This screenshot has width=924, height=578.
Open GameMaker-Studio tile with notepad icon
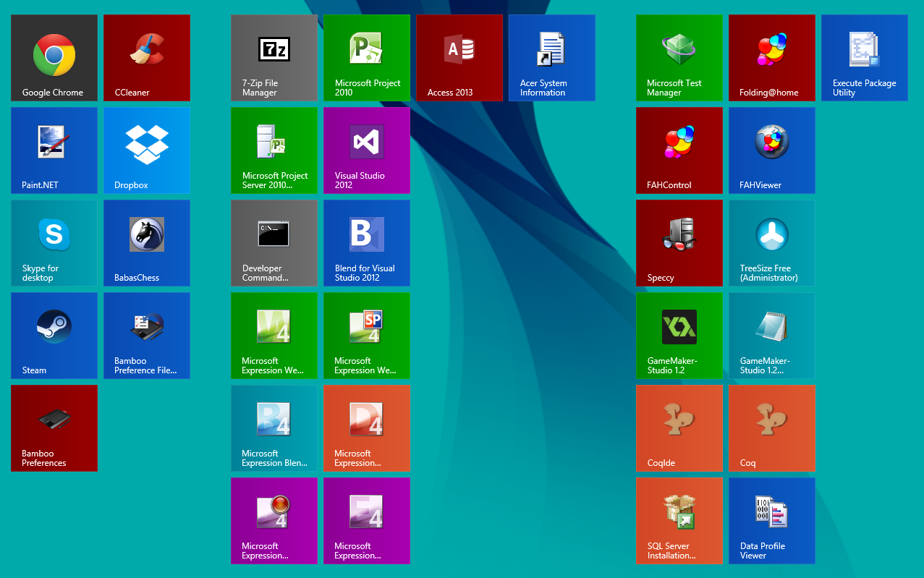(772, 336)
